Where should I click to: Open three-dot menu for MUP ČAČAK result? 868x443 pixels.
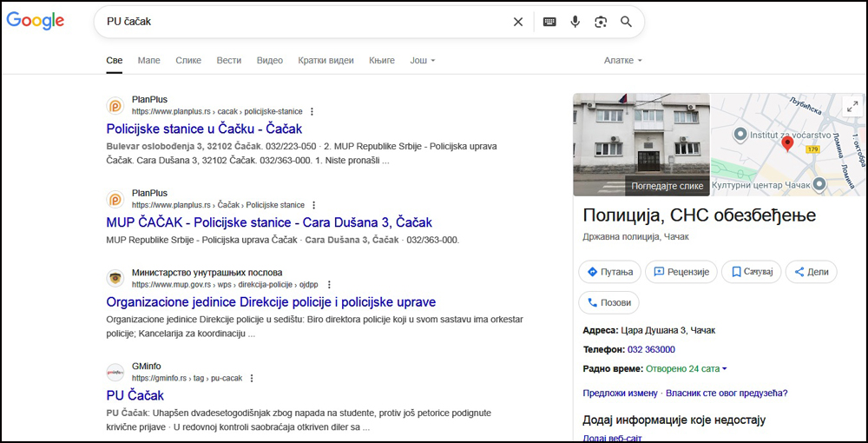coord(314,205)
